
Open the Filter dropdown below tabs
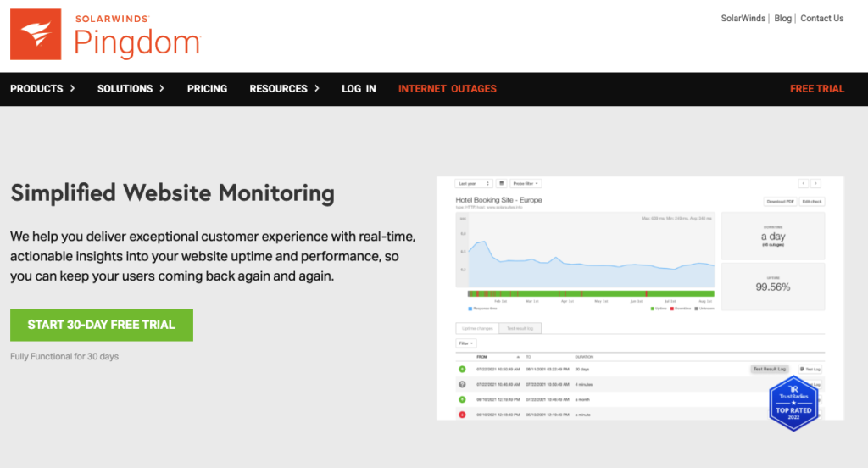[466, 343]
